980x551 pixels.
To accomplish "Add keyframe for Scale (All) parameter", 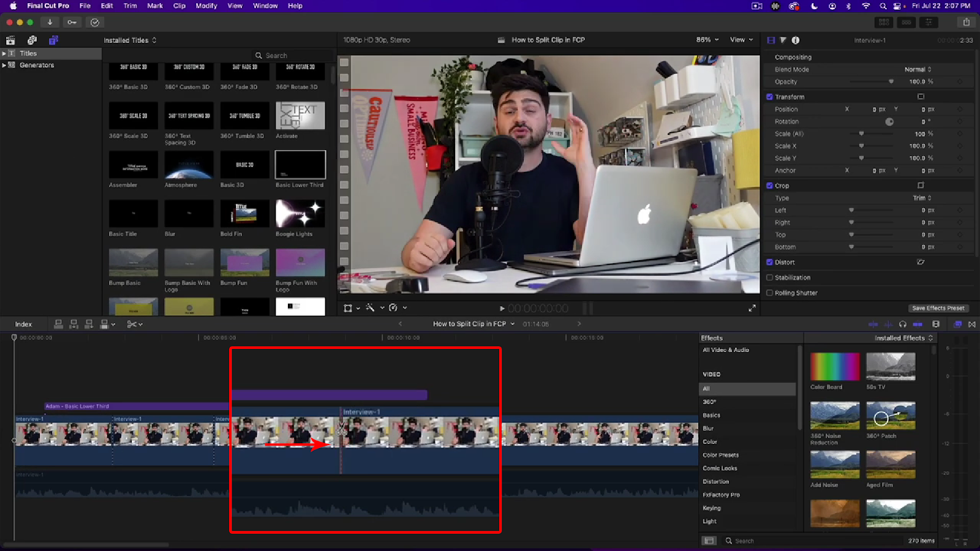I will [x=960, y=133].
